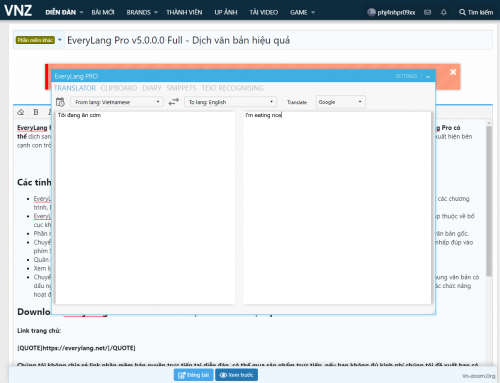Click the Xem trước preview button
Viewport: 500px width, 383px height.
click(x=236, y=375)
